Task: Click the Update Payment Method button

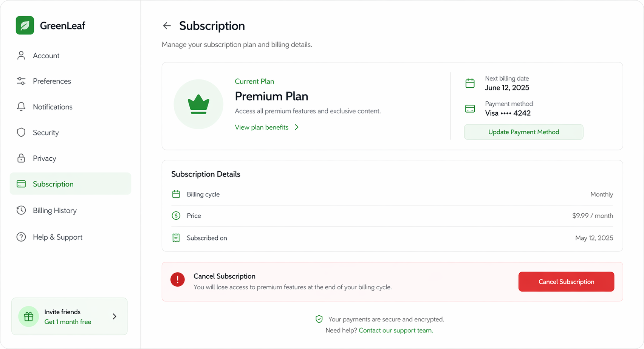Action: (523, 132)
